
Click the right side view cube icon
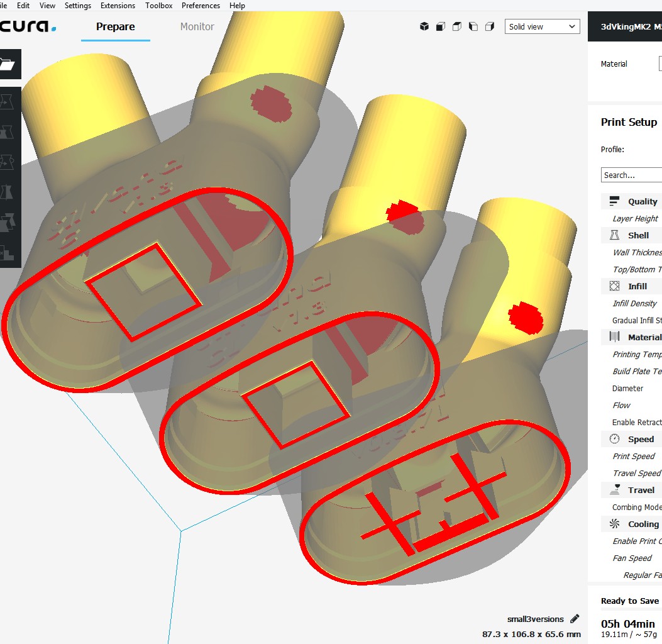(490, 26)
